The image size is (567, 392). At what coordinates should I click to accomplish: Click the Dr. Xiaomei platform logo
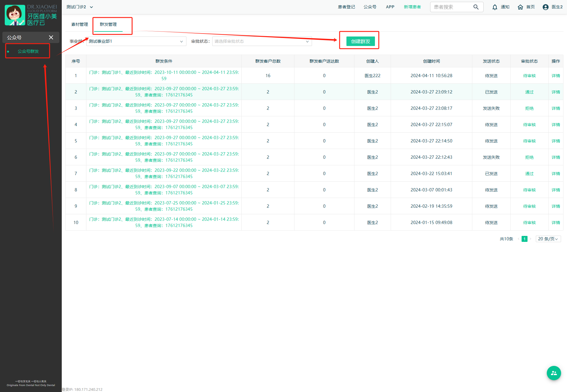pos(31,15)
